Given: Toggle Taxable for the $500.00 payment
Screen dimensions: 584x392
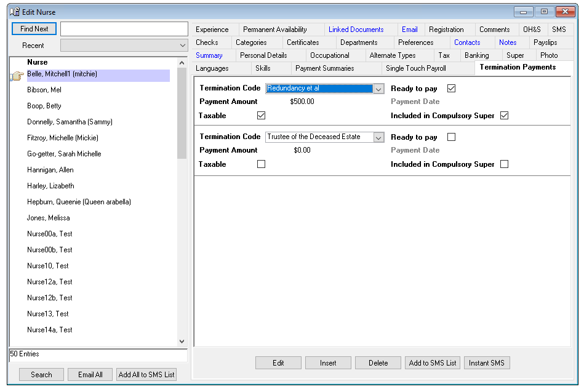Looking at the screenshot, I should 261,116.
